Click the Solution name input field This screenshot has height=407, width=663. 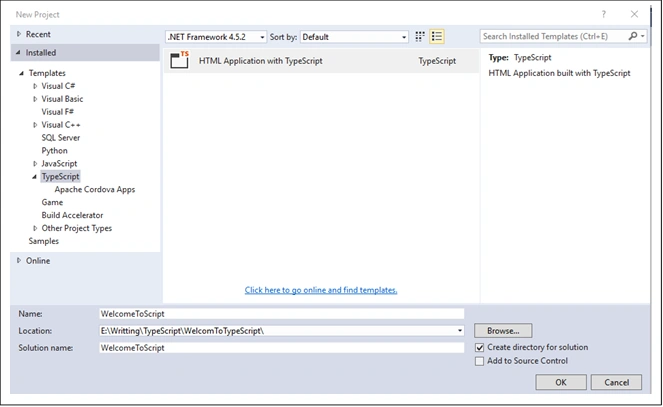[282, 348]
